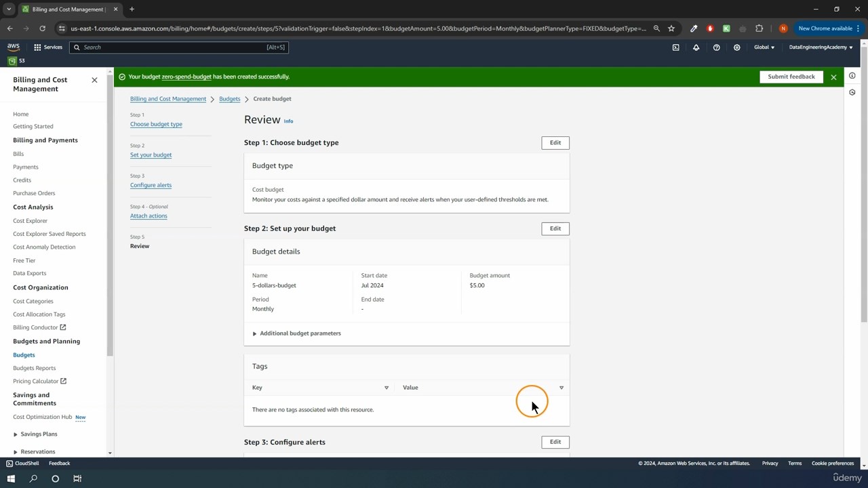Open the Pricing Calculator external link
Viewport: 868px width, 488px height.
[39, 381]
